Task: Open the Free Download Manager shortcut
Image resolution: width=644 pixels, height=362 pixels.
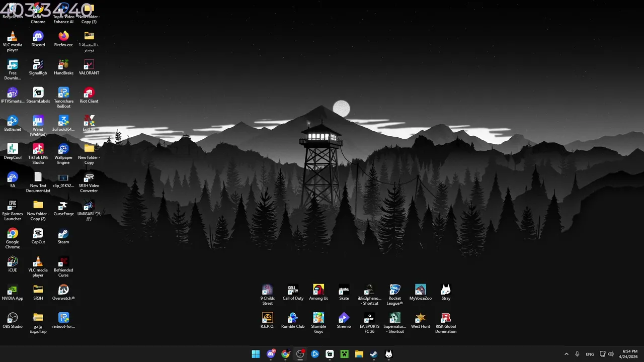Action: [x=13, y=70]
